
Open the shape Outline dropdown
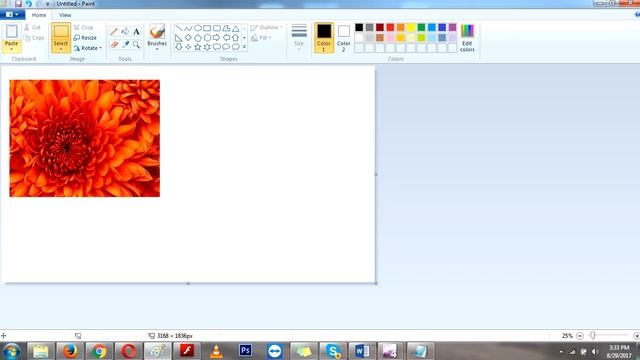pyautogui.click(x=266, y=27)
